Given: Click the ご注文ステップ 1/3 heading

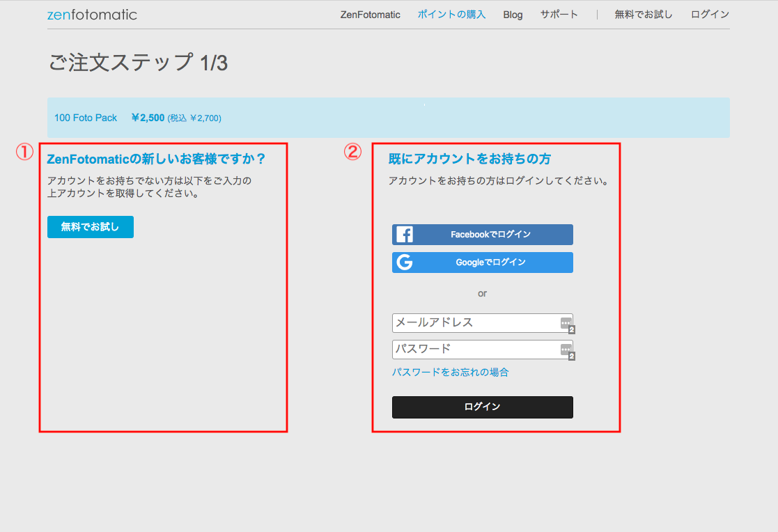Looking at the screenshot, I should (138, 63).
